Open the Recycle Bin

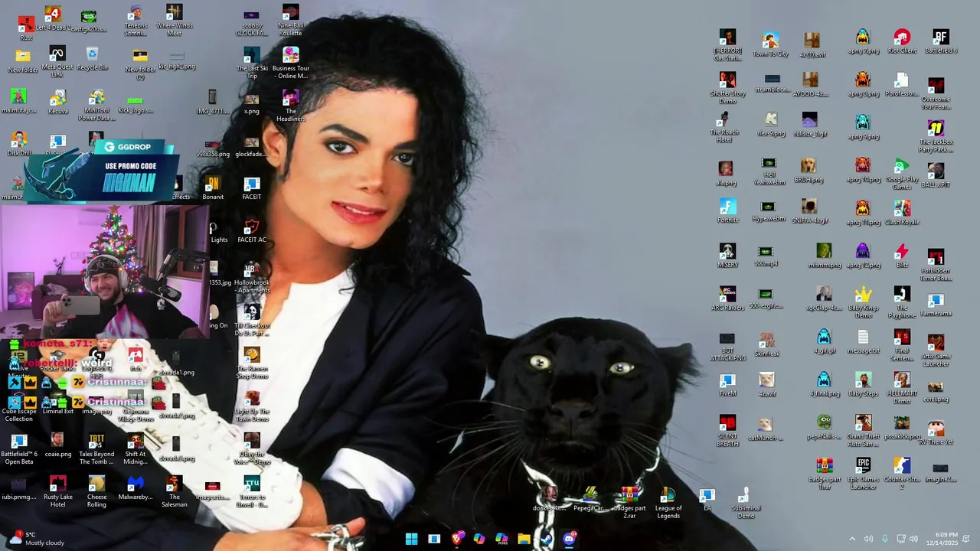(92, 58)
